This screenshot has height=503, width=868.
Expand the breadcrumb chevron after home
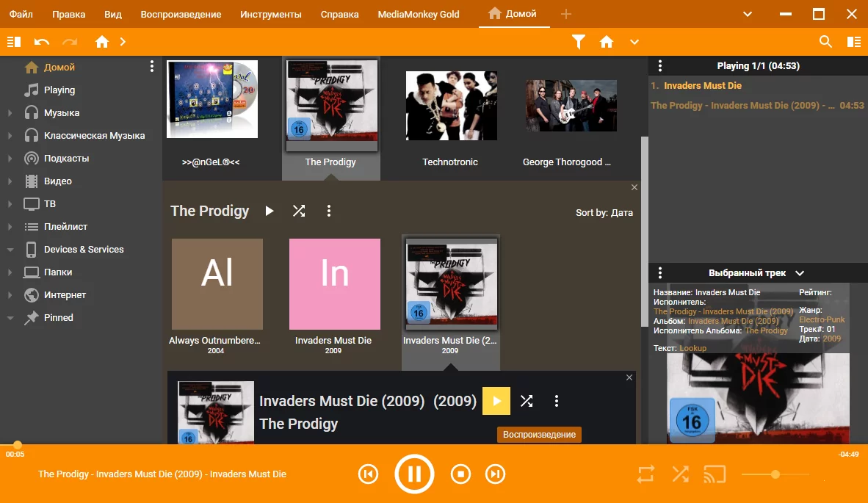pos(123,42)
